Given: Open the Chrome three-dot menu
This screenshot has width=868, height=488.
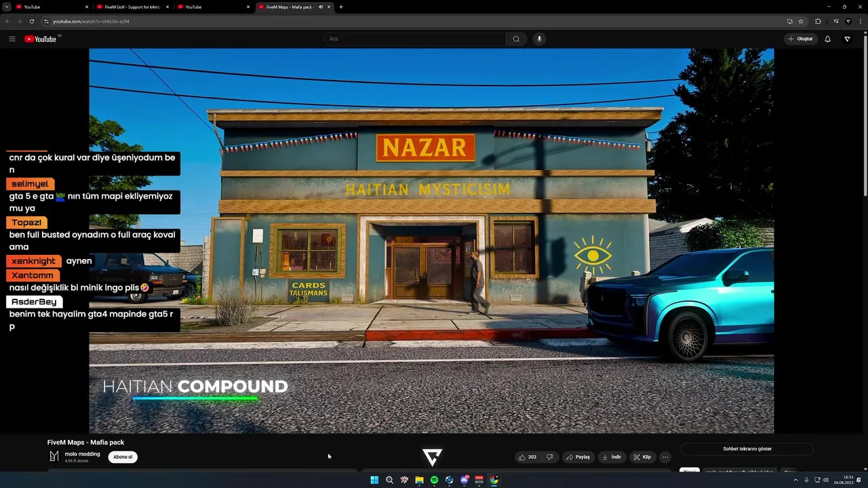Looking at the screenshot, I should [x=861, y=21].
